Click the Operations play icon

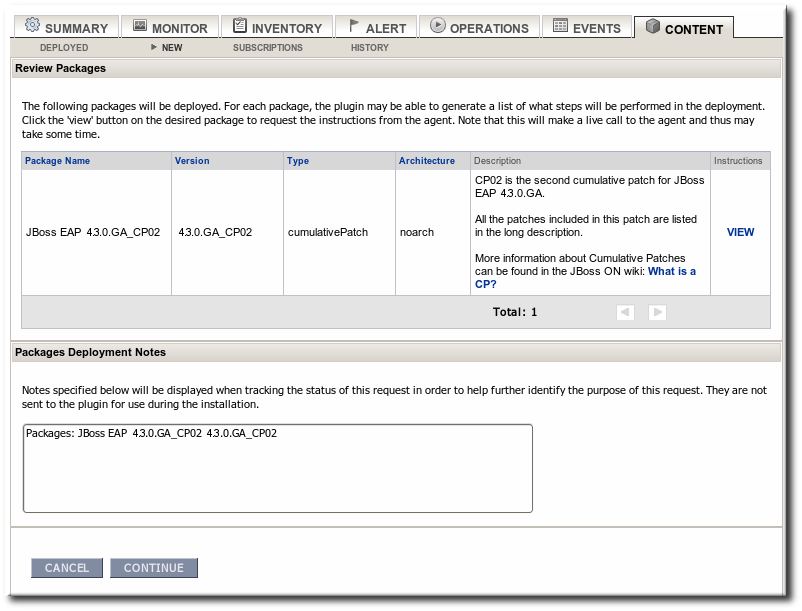(x=438, y=26)
